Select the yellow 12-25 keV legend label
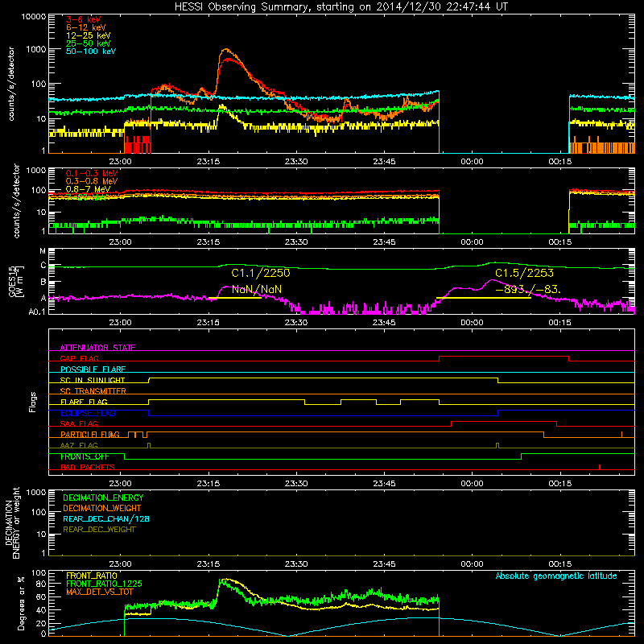 click(89, 35)
